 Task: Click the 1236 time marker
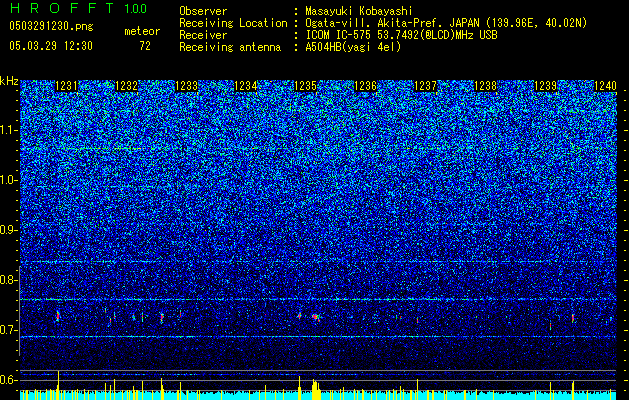[365, 86]
